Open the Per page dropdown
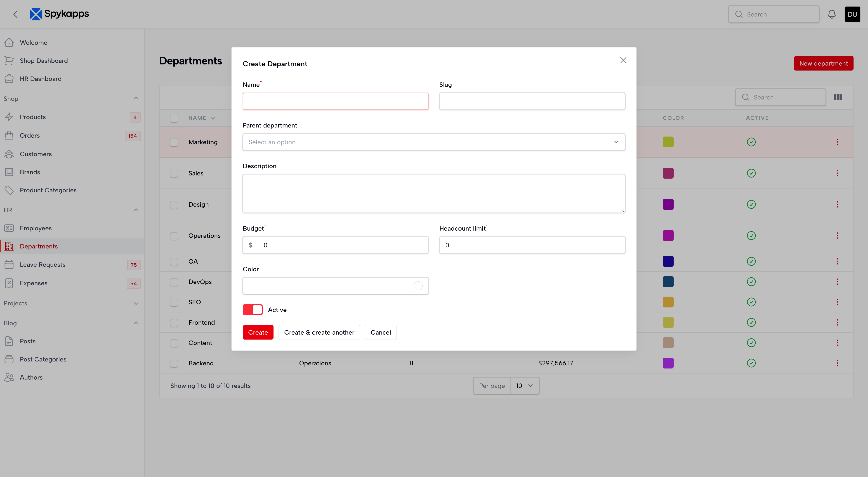The height and width of the screenshot is (477, 868). pyautogui.click(x=524, y=385)
